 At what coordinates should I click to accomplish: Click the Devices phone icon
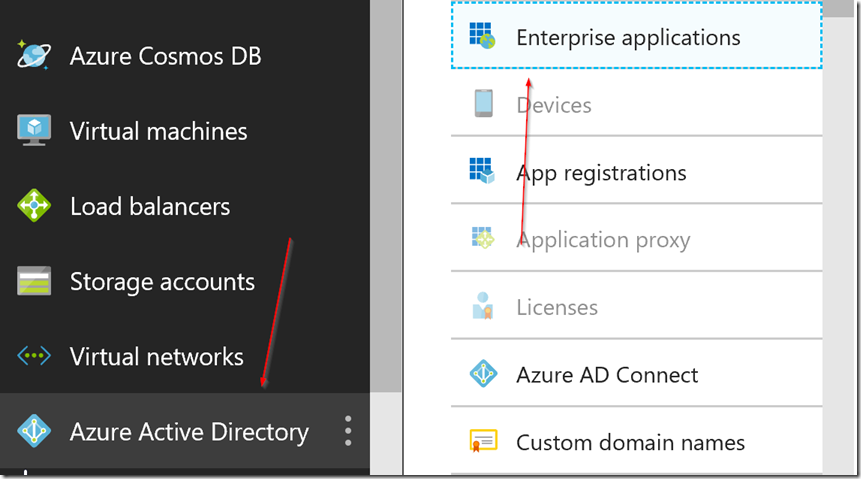pyautogui.click(x=484, y=103)
